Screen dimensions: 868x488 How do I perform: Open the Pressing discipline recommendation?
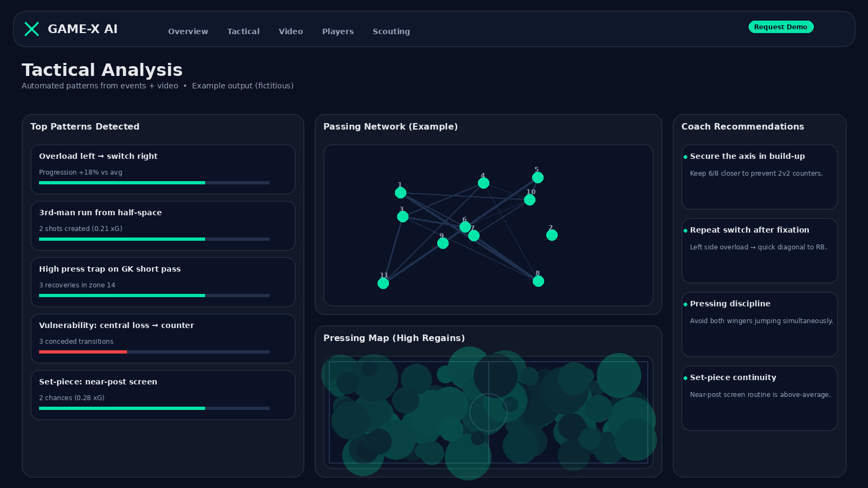tap(759, 324)
